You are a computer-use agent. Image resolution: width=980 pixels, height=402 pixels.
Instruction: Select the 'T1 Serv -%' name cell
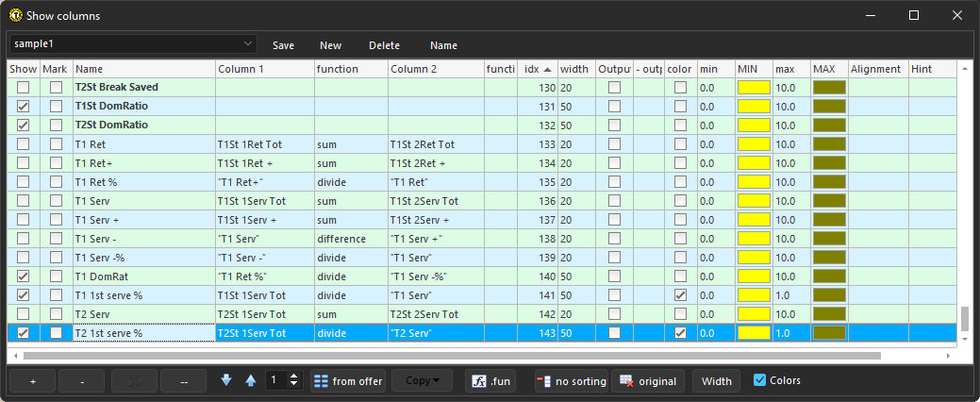[143, 258]
